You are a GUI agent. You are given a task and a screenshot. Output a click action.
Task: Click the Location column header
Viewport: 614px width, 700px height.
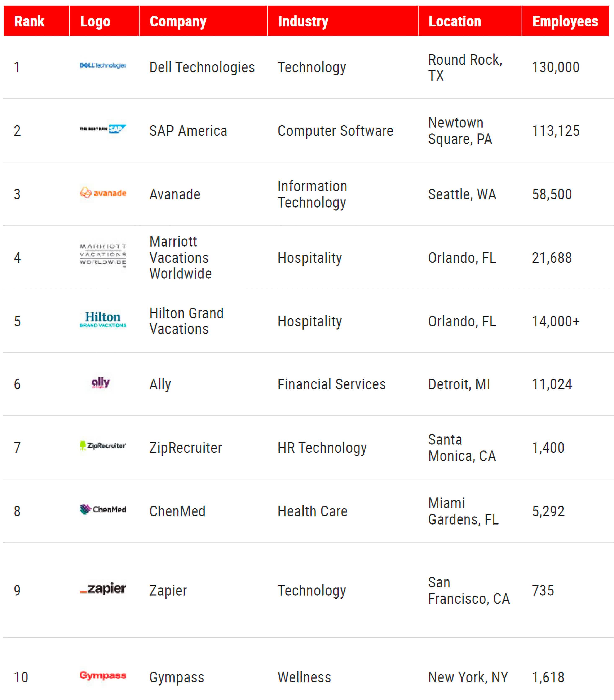click(455, 21)
